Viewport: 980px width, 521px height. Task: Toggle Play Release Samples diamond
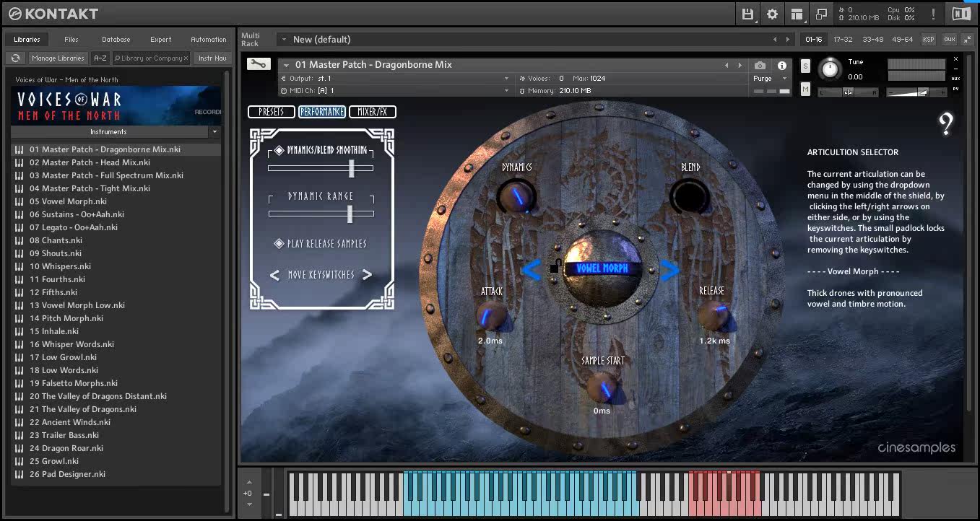[x=279, y=244]
